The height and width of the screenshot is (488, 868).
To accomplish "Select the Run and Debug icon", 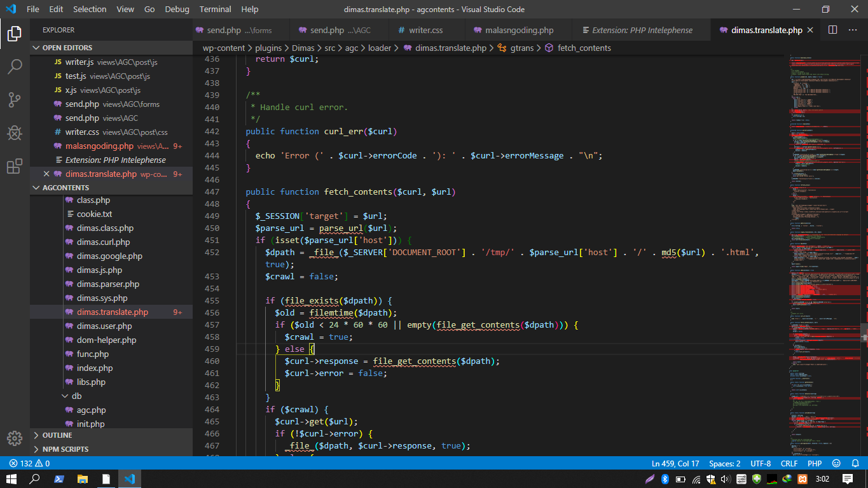I will (x=15, y=133).
